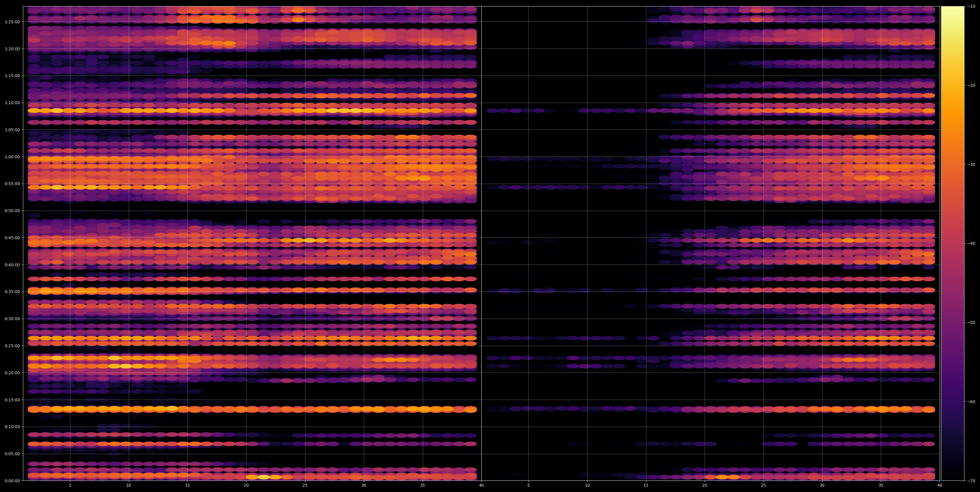Click x-axis label 25 under left plot
Screen dimensions: 980x492
point(305,486)
